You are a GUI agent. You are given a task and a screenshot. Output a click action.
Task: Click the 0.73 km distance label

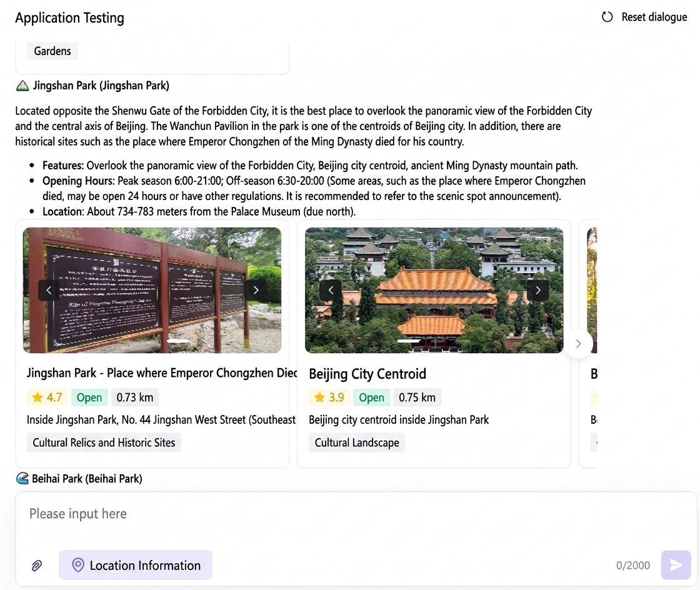coord(135,397)
